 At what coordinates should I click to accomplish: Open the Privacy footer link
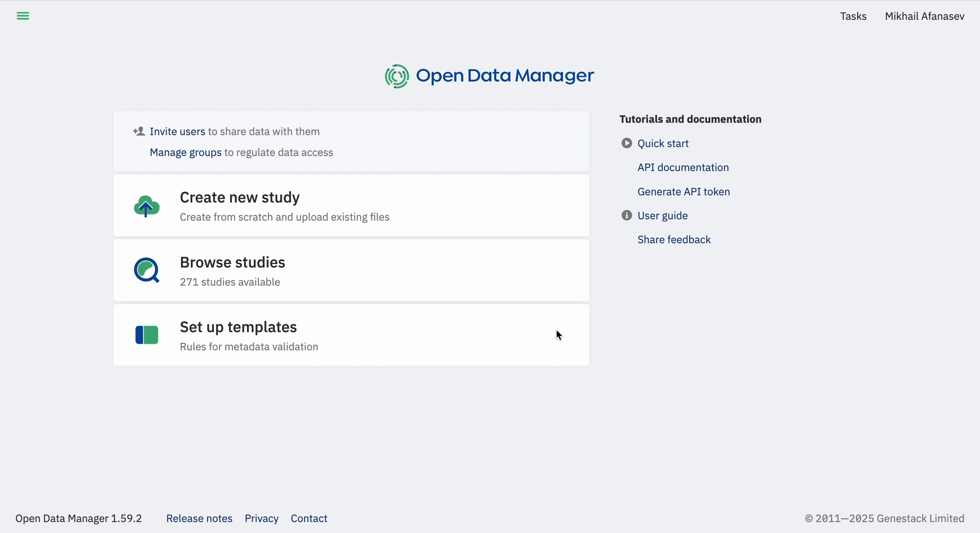click(261, 519)
